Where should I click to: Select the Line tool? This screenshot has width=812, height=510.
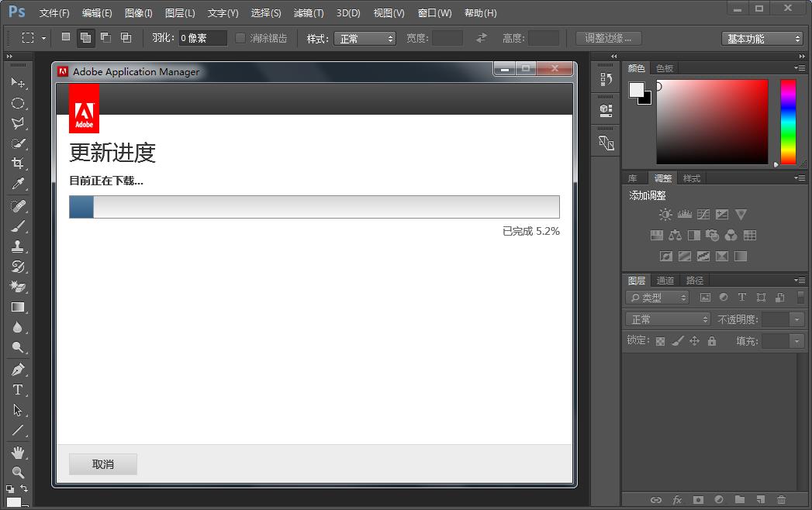[18, 430]
